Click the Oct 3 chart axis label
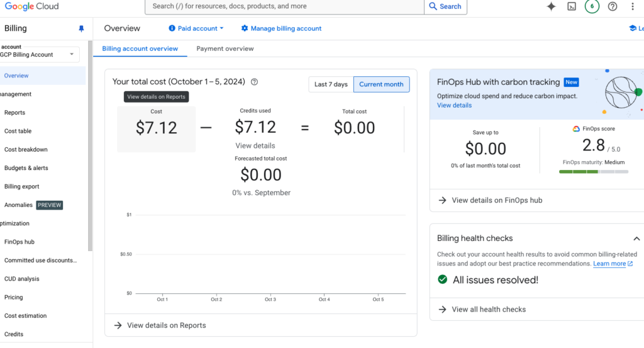Viewport: 644px width, 348px height. pyautogui.click(x=270, y=300)
